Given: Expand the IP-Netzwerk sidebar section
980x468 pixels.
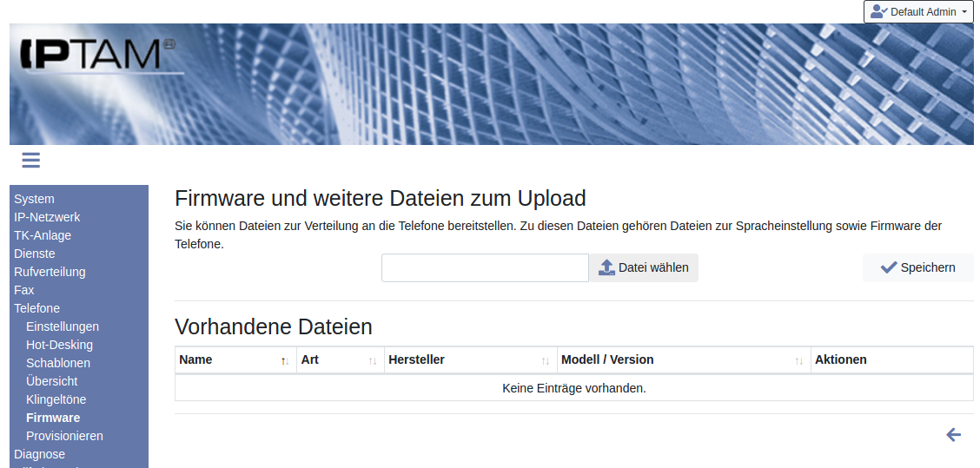Looking at the screenshot, I should coord(47,217).
